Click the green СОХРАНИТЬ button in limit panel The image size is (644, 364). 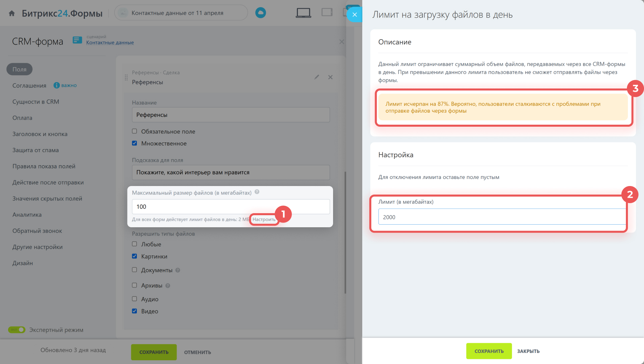pos(489,351)
